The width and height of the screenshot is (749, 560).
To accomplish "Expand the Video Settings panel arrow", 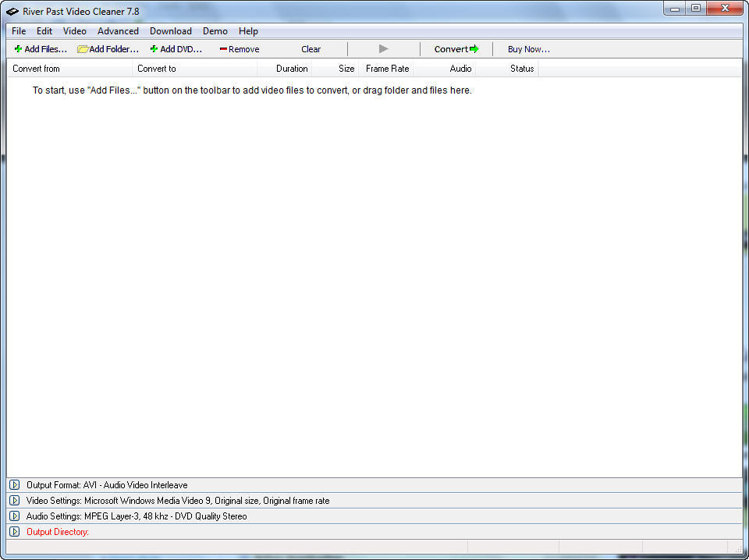I will click(x=14, y=501).
